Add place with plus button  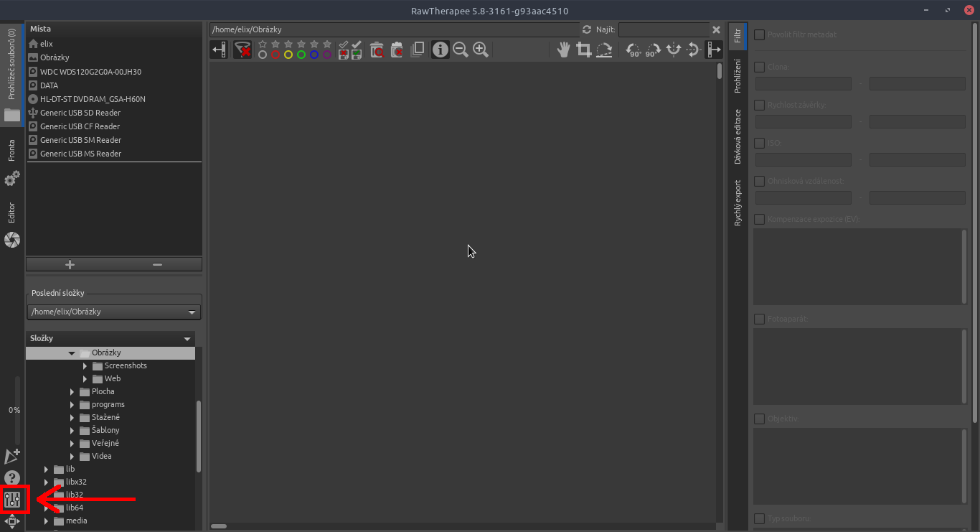click(70, 265)
